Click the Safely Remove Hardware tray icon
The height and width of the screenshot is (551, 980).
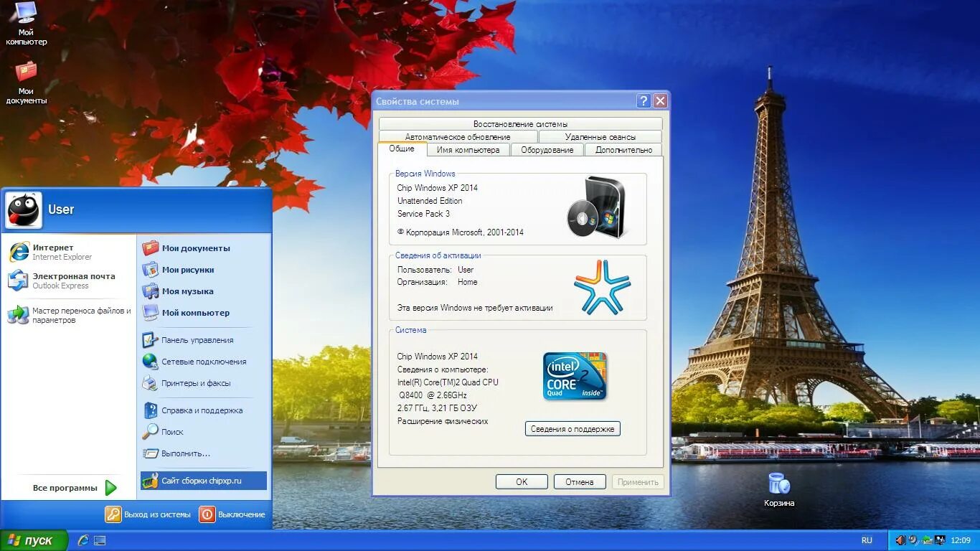point(927,540)
